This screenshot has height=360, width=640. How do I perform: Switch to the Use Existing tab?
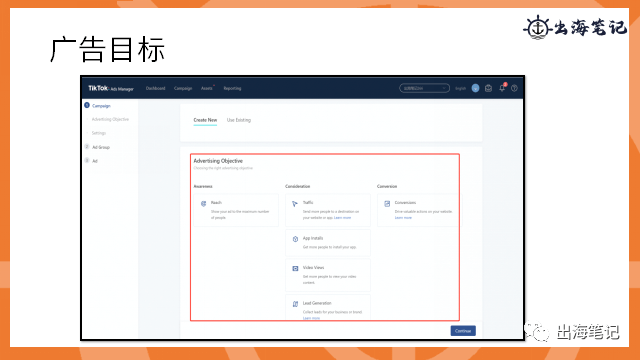point(239,120)
